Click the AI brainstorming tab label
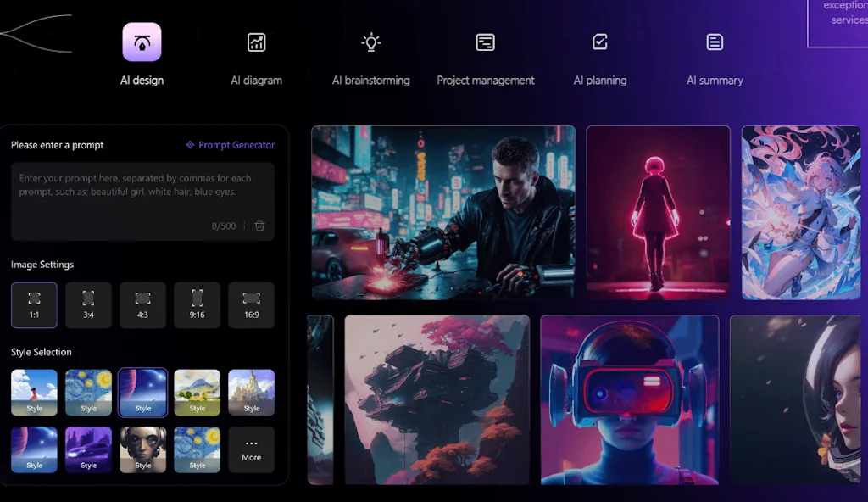 pyautogui.click(x=370, y=81)
